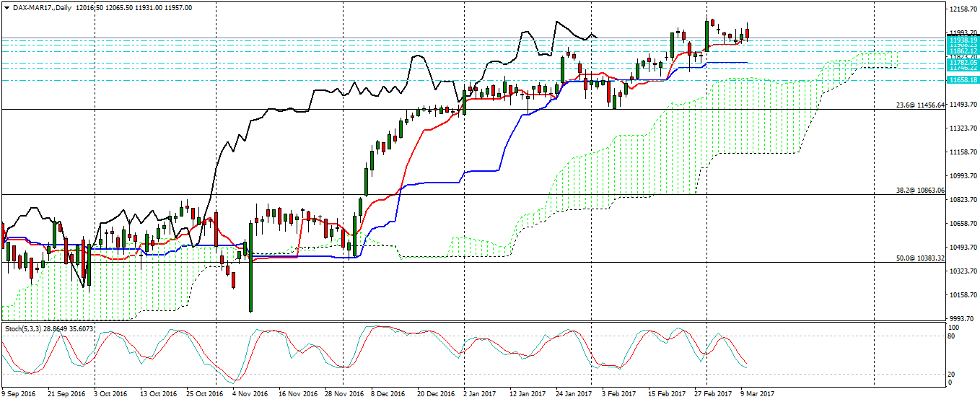
Task: Click the 11938.19 cyan price label
Action: point(964,40)
